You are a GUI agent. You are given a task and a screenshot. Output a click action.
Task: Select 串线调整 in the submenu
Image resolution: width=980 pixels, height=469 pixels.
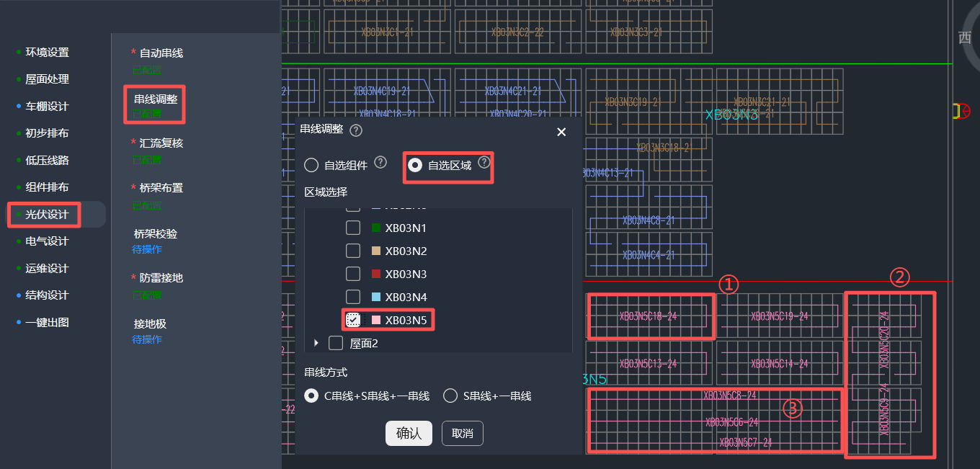click(156, 99)
